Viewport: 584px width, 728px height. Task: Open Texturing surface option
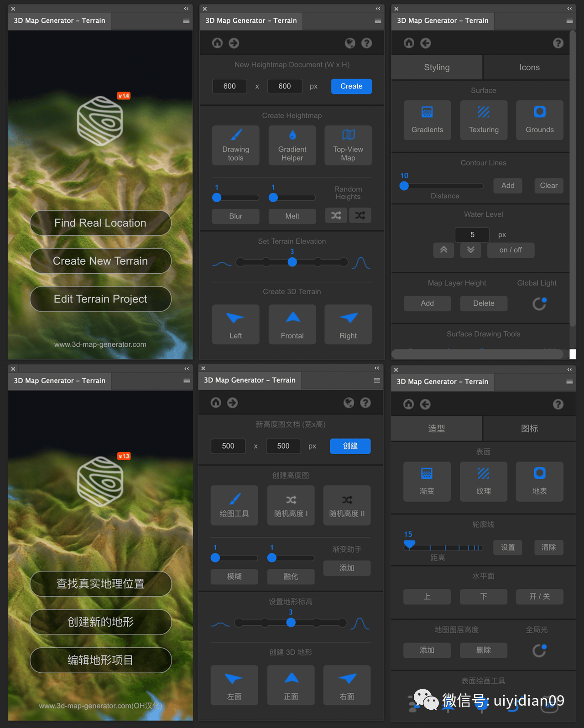(484, 120)
